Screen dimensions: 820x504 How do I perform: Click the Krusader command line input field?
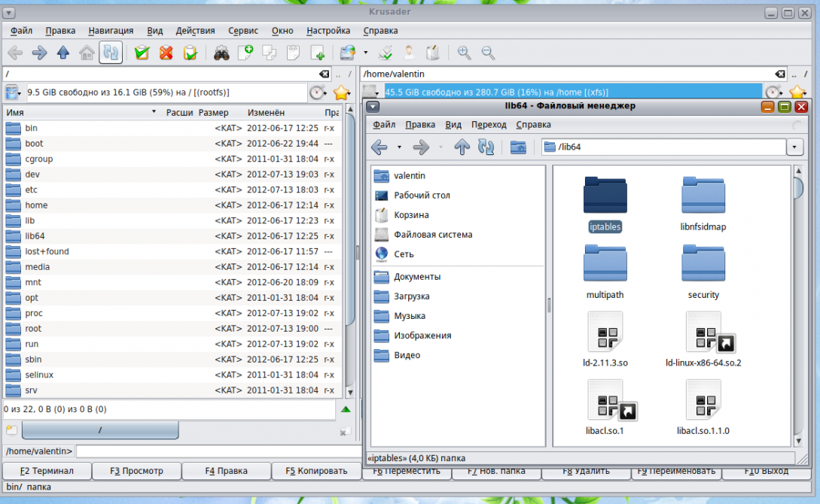[218, 451]
